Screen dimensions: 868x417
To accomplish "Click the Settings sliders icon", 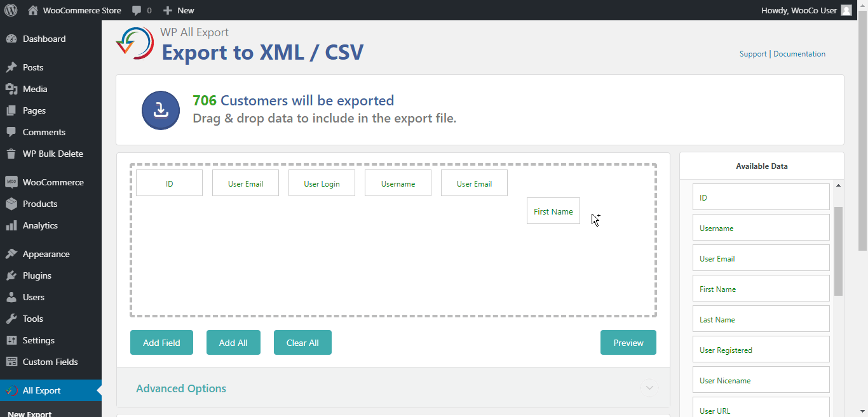I will (x=11, y=340).
